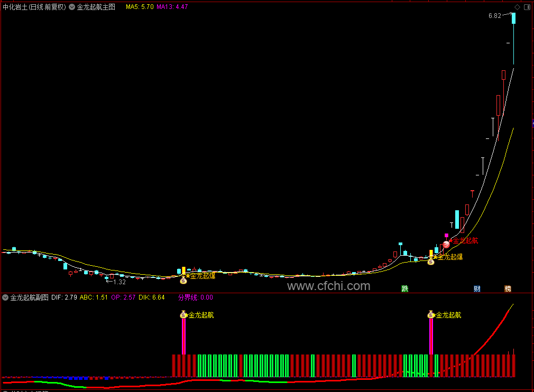Click the 1.32 lowest-price annotation
The height and width of the screenshot is (392, 534).
(x=116, y=282)
